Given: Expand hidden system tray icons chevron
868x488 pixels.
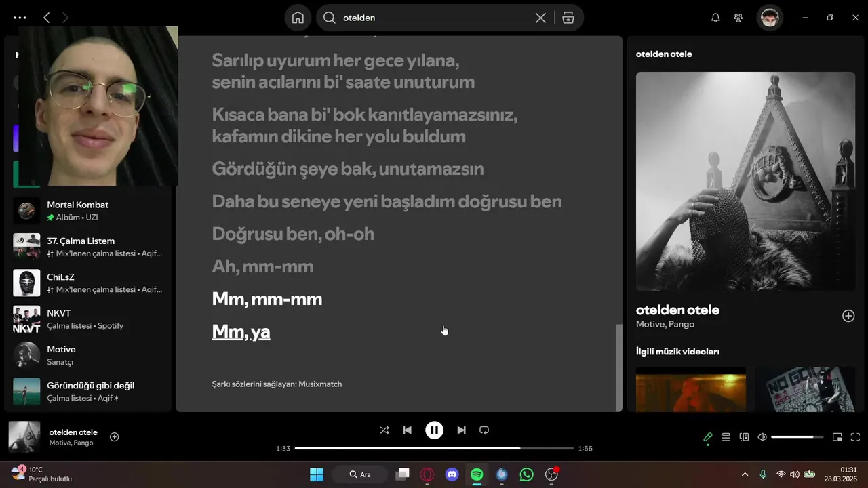Looking at the screenshot, I should pyautogui.click(x=745, y=474).
